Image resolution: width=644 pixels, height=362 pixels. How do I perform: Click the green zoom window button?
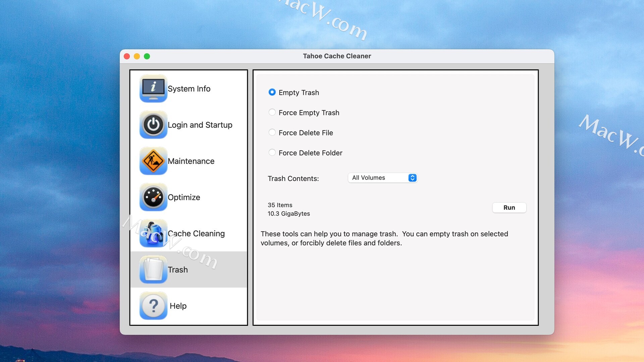[x=147, y=56]
